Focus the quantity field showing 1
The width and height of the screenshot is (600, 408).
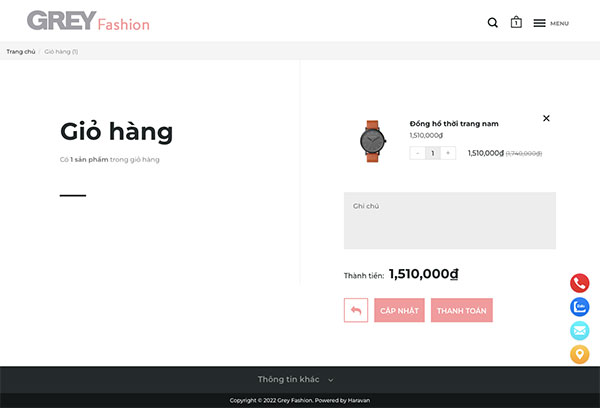433,153
